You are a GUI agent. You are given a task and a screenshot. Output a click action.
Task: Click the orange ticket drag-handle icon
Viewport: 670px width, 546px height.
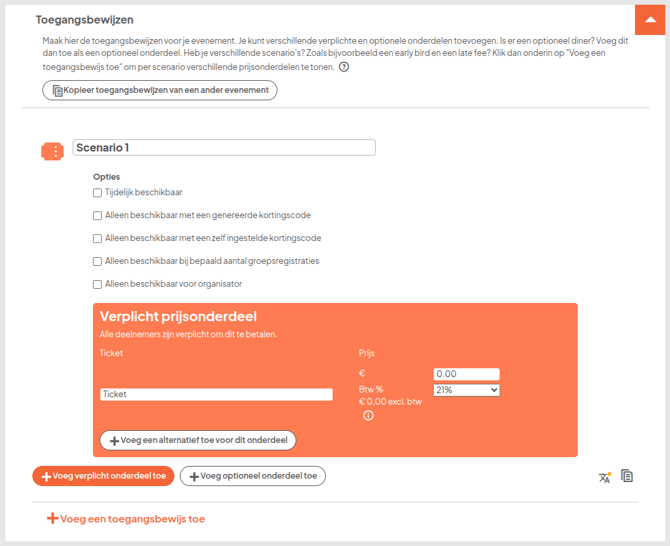(52, 150)
